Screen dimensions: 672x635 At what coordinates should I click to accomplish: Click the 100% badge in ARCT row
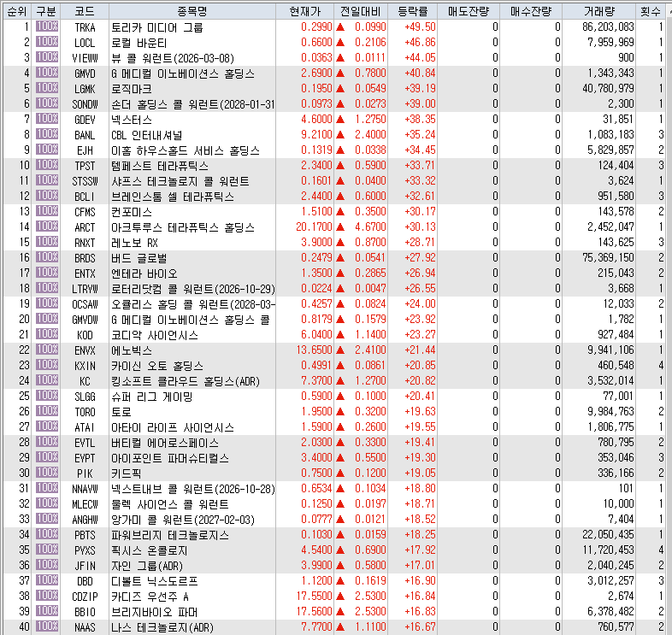(x=47, y=226)
